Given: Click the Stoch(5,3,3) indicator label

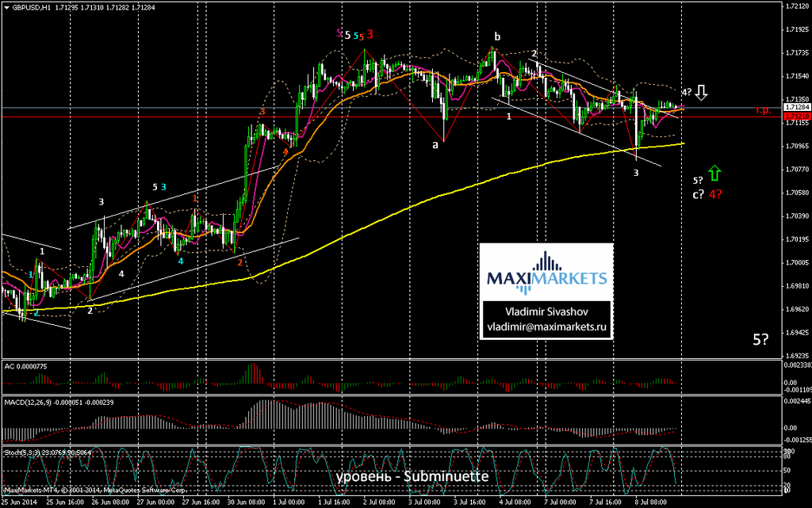Looking at the screenshot, I should (47, 453).
